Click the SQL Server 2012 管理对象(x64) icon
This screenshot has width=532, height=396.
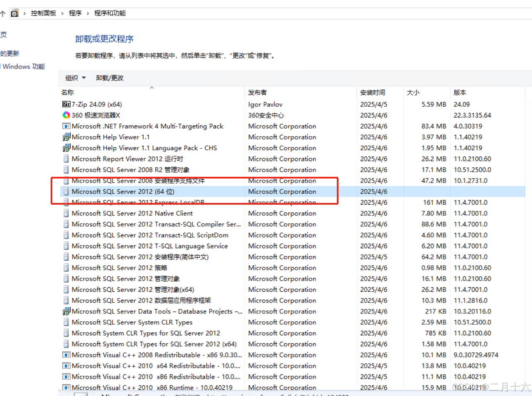click(x=66, y=289)
